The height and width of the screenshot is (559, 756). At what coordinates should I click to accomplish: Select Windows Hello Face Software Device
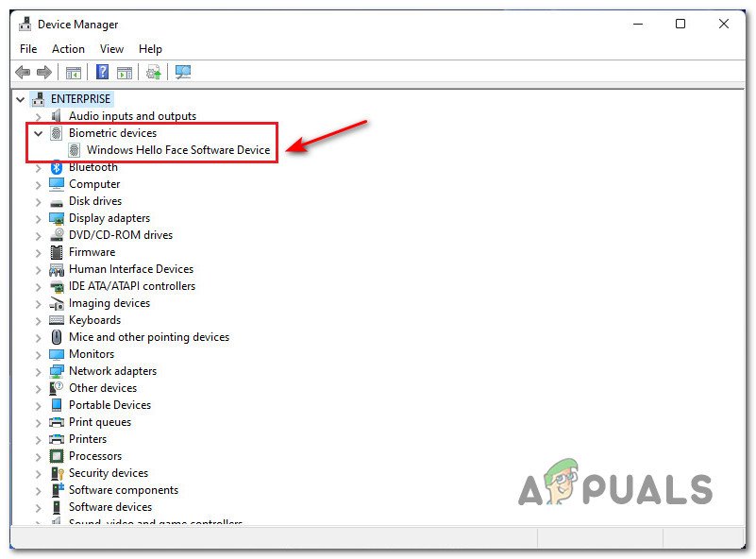(177, 150)
